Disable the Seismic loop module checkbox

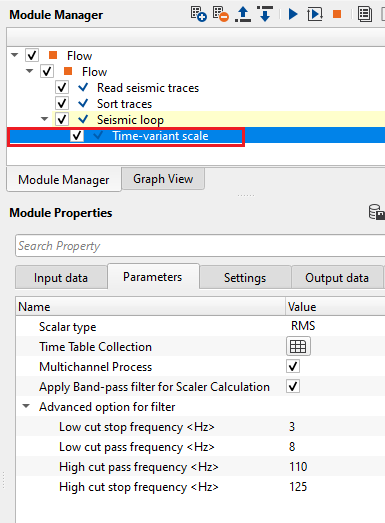[62, 119]
